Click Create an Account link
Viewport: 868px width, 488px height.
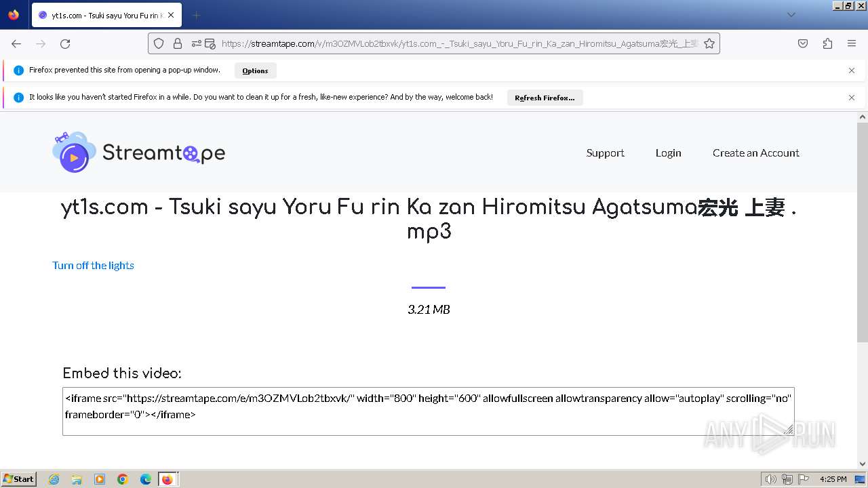(x=755, y=152)
